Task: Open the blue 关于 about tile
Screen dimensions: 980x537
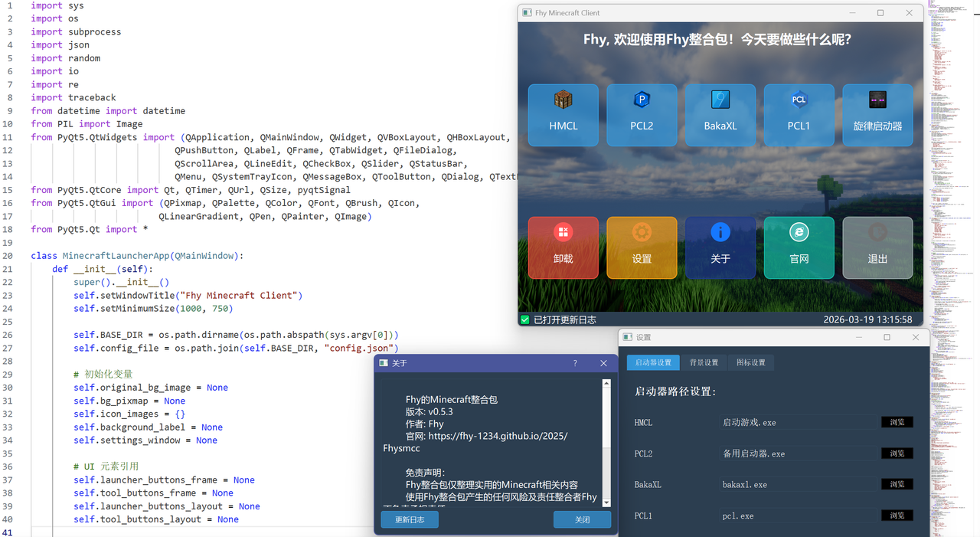Action: click(720, 247)
